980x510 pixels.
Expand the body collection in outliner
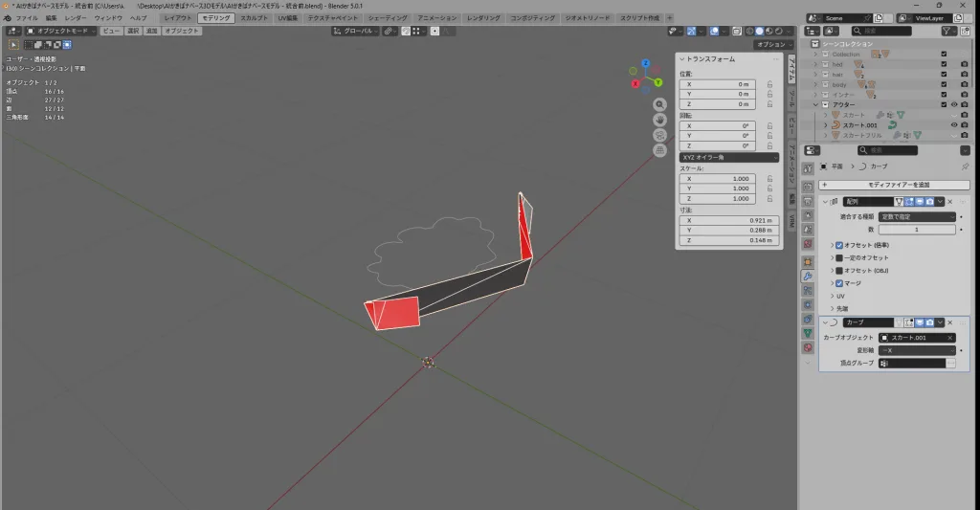(815, 84)
